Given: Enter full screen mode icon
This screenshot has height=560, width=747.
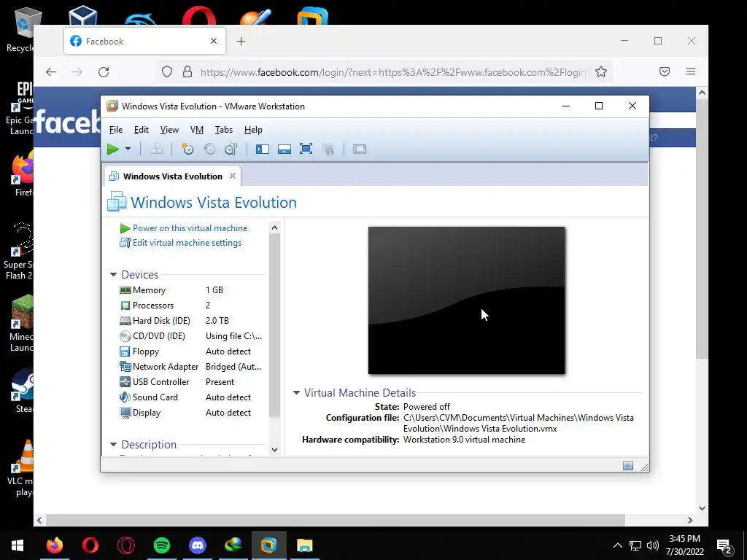Looking at the screenshot, I should tap(306, 149).
